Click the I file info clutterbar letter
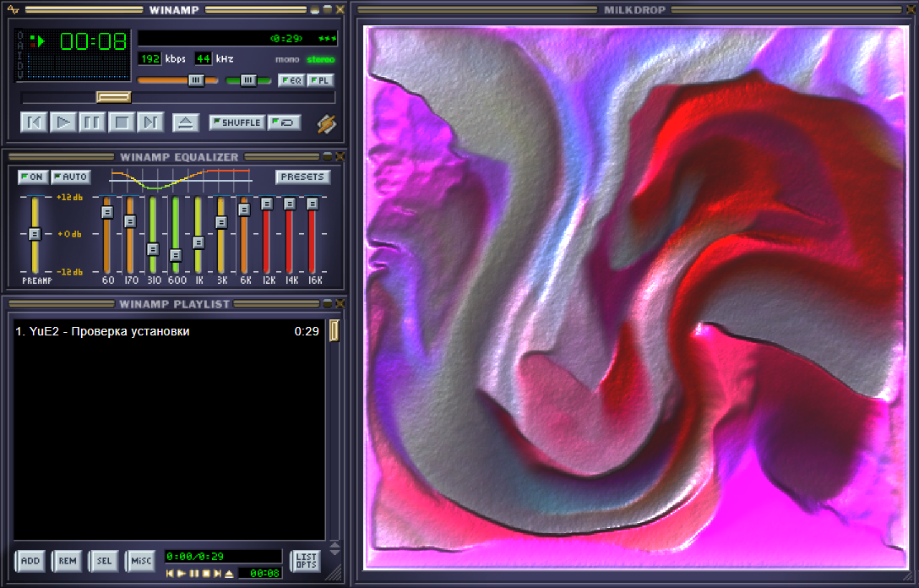 [20, 54]
